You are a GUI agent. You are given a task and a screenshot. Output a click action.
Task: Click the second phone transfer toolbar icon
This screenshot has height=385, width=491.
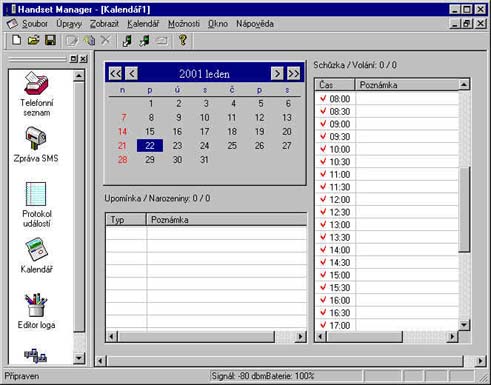144,41
